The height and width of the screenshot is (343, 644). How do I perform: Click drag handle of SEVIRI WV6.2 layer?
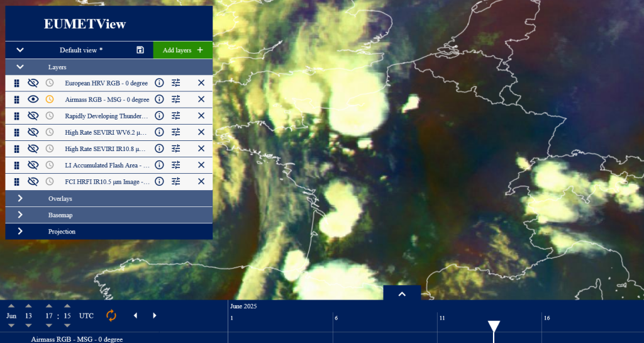(x=16, y=132)
